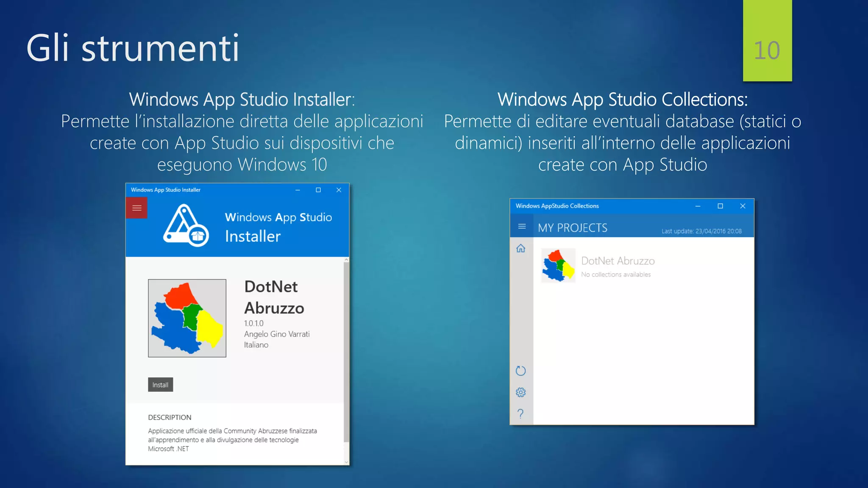Open hamburger menu in Collections window
Image resolution: width=868 pixels, height=488 pixels.
tap(522, 226)
